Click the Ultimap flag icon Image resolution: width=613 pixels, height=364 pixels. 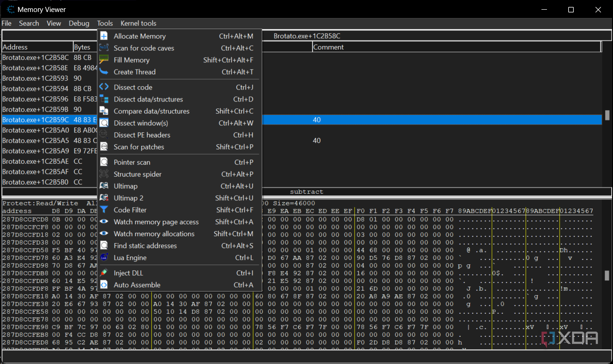click(x=104, y=186)
